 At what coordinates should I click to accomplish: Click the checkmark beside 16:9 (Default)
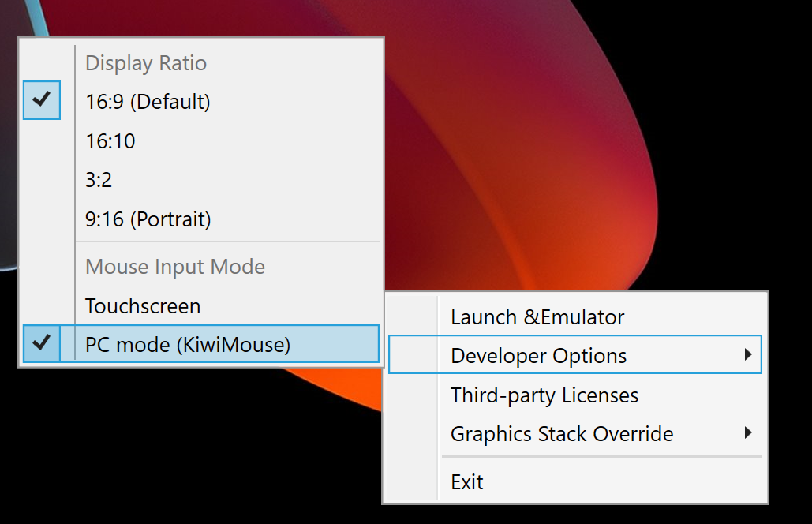coord(41,100)
